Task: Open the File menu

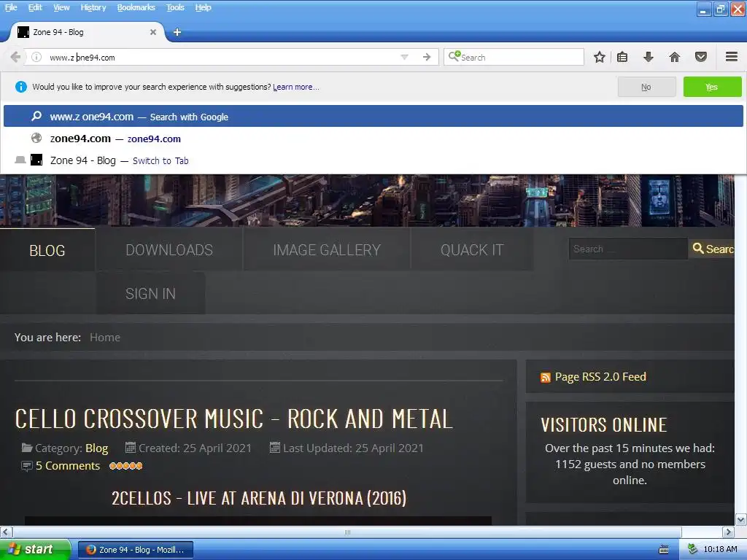Action: 10,7
